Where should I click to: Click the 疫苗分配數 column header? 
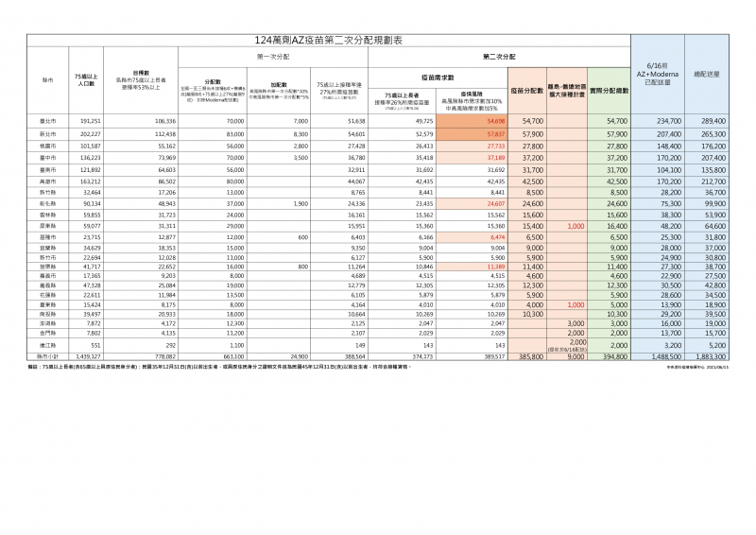[x=527, y=90]
